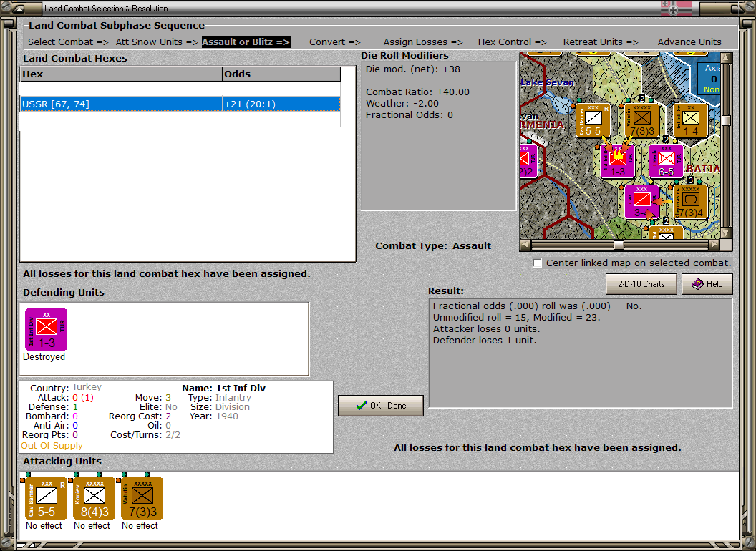Click the Retreat Units => subphase label
This screenshot has height=551, width=756.
pos(600,42)
